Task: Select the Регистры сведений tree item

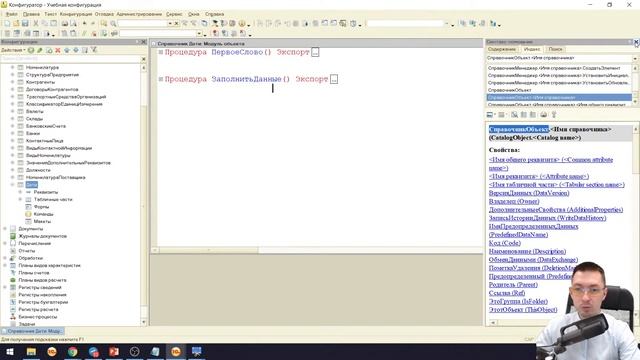Action: tap(40, 287)
